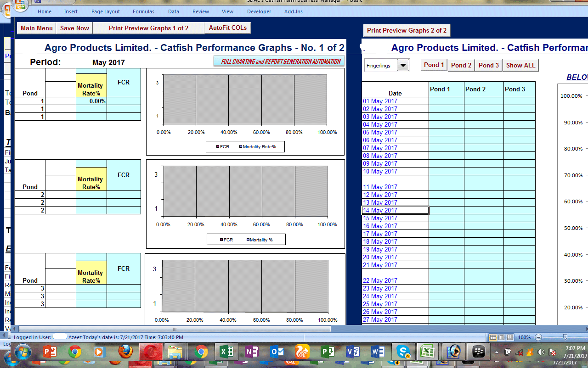
Task: Click the Show ALL button
Action: 521,65
